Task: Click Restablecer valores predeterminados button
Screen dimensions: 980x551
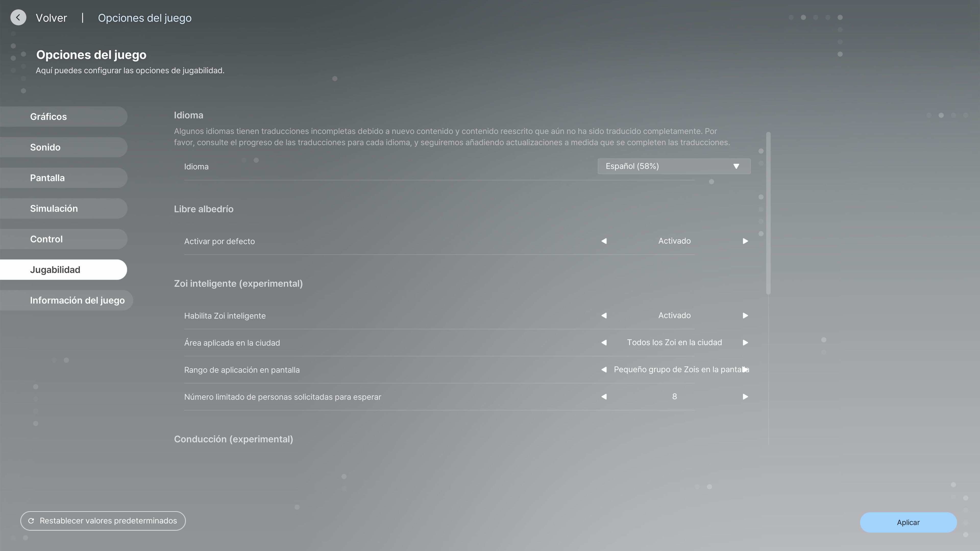Action: coord(103,521)
